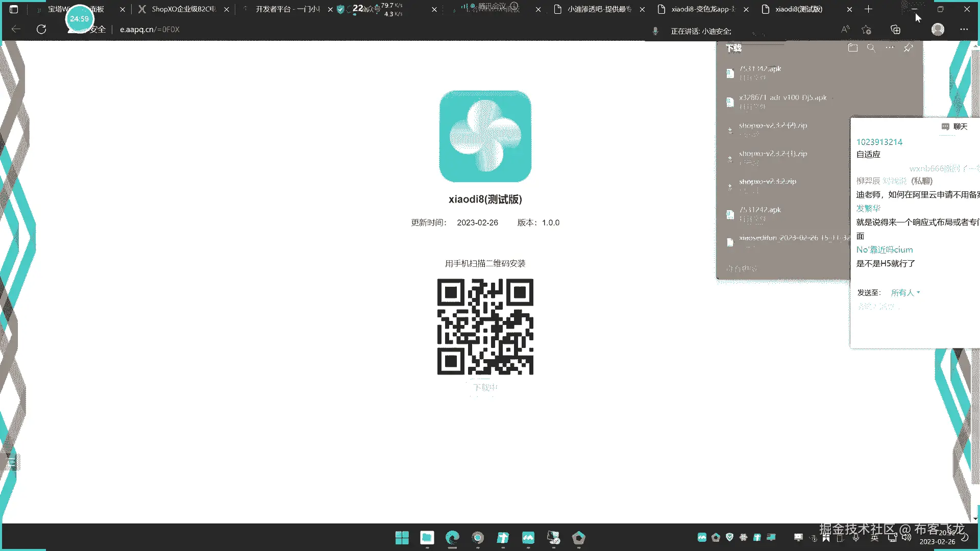The height and width of the screenshot is (551, 980).
Task: Open shopxo-v2.3.2.zip download entry
Action: pos(767,182)
